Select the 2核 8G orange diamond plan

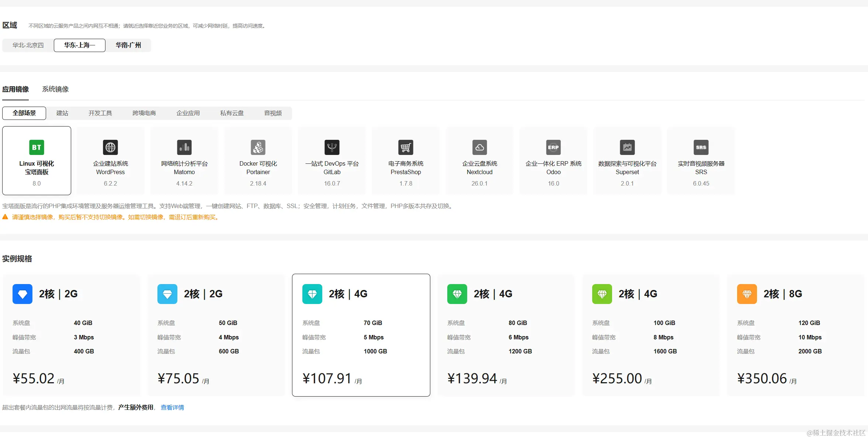click(795, 335)
